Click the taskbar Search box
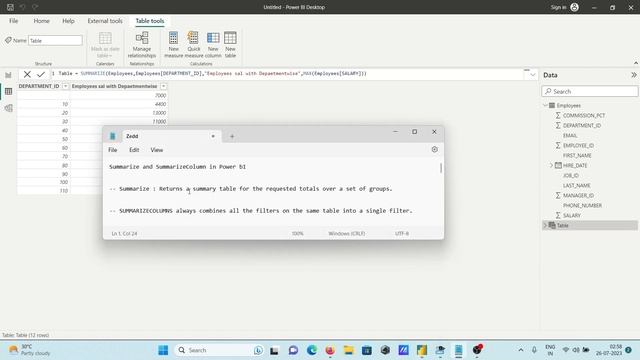Viewport: 640px width, 360px height. pyautogui.click(x=218, y=350)
